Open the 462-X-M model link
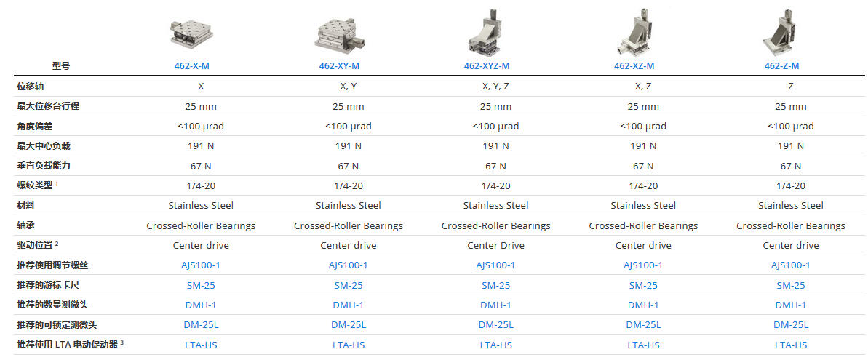This screenshot has height=360, width=868. (191, 65)
